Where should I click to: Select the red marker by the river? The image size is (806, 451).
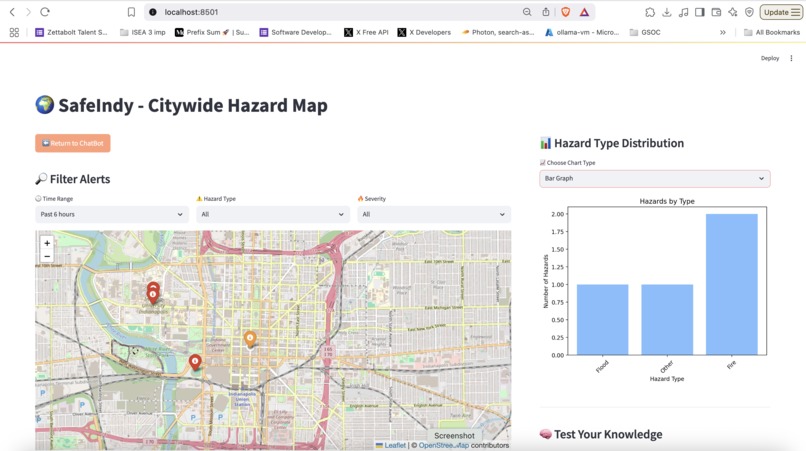coord(195,363)
